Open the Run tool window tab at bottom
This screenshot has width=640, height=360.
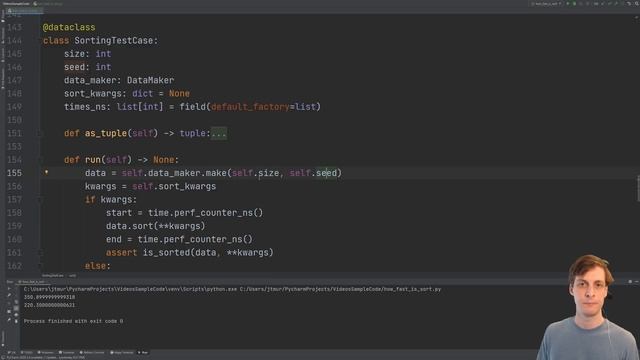[x=143, y=352]
